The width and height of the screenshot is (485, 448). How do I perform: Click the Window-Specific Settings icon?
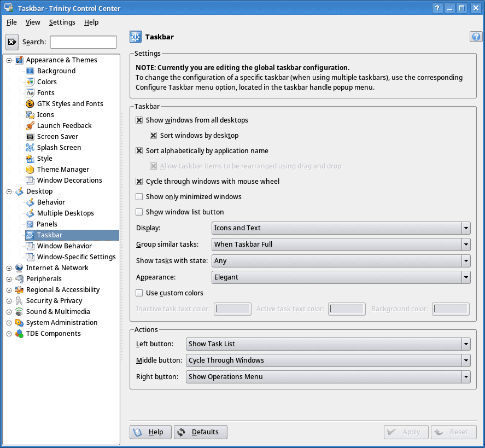coord(30,257)
